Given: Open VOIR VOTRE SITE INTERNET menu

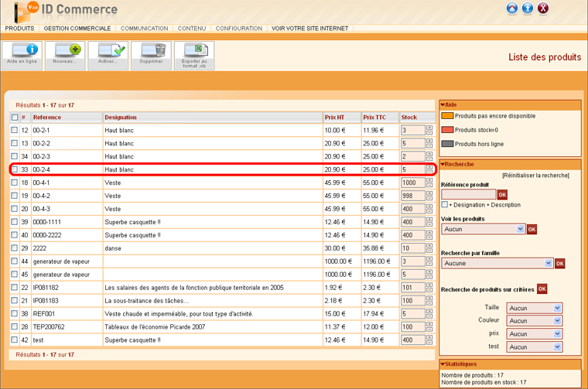Looking at the screenshot, I should pos(309,29).
